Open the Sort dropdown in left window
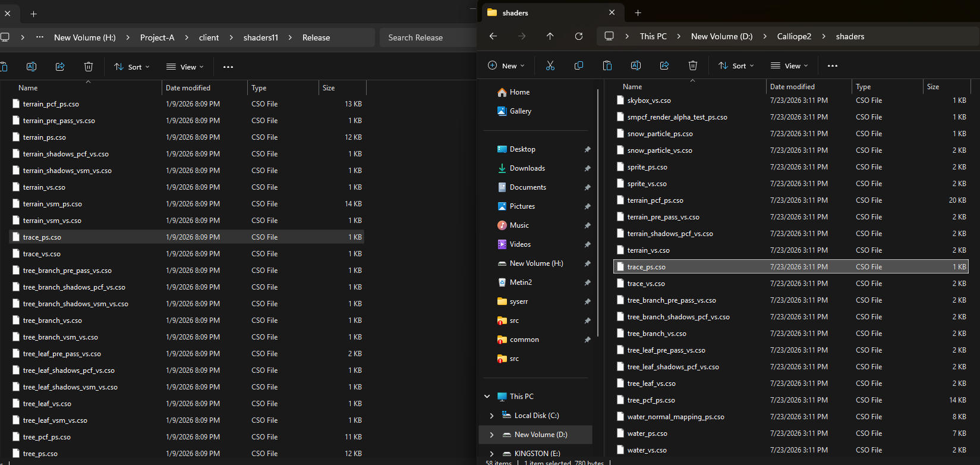The height and width of the screenshot is (465, 980). coord(132,67)
